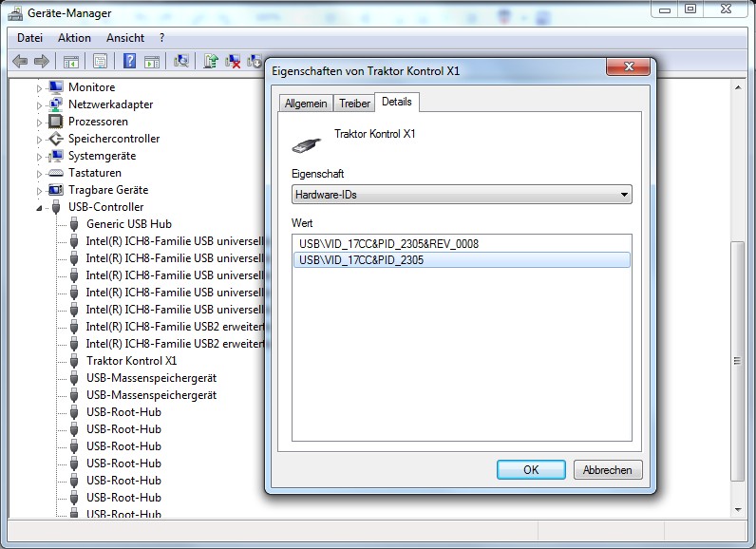The height and width of the screenshot is (549, 756).
Task: Click the Abbrechen button
Action: click(x=608, y=470)
